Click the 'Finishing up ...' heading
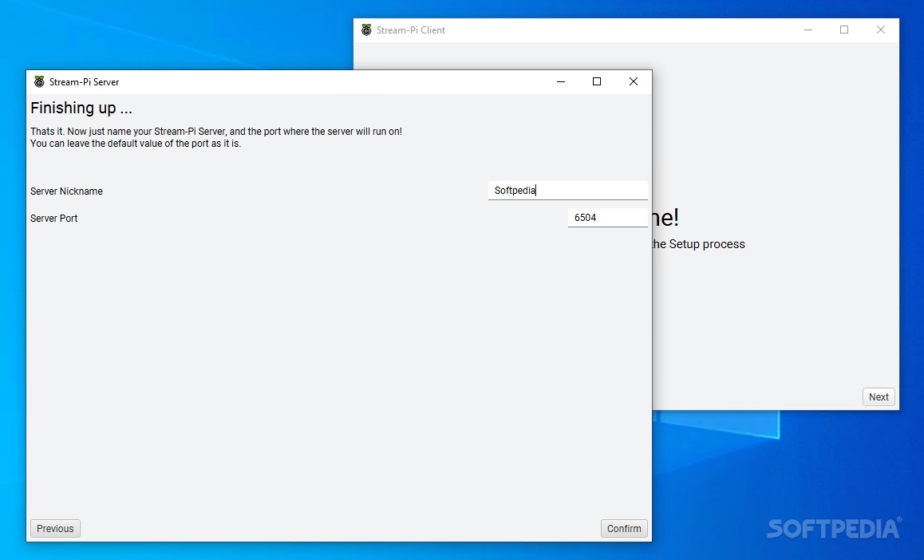Image resolution: width=924 pixels, height=560 pixels. click(x=81, y=108)
